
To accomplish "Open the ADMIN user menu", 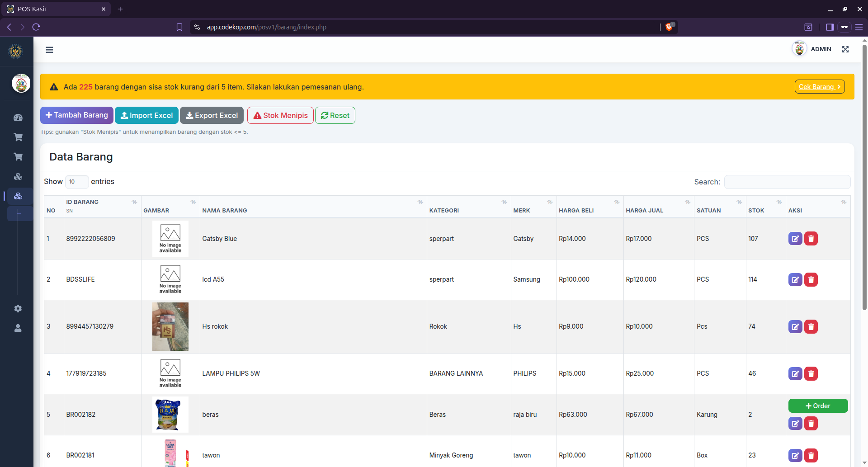I will click(812, 49).
